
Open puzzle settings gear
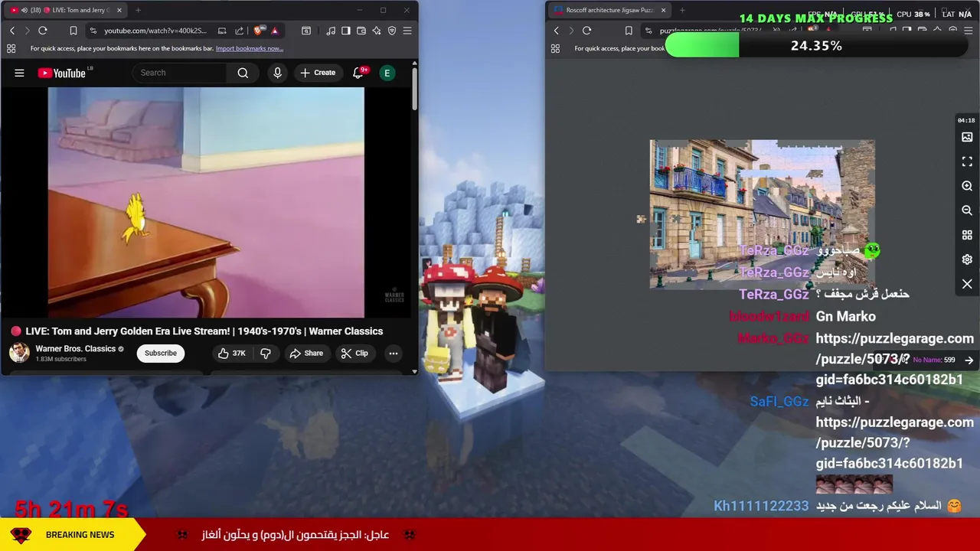pos(967,259)
